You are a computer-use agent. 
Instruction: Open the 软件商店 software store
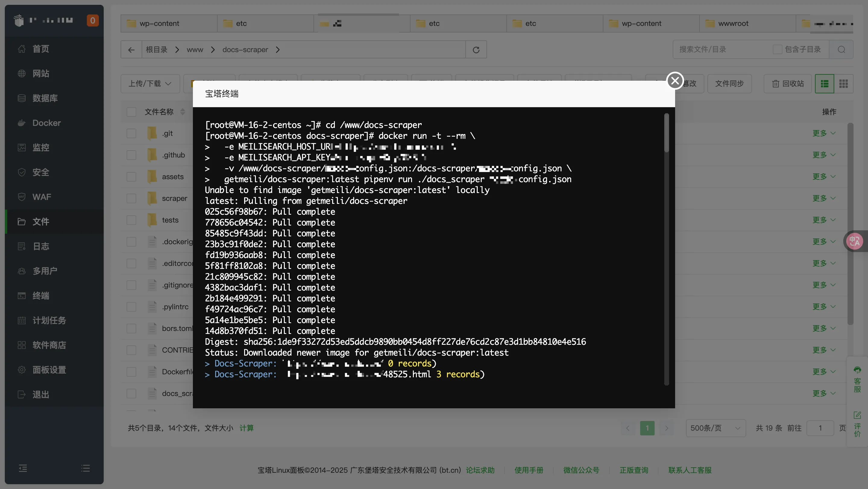(x=54, y=345)
